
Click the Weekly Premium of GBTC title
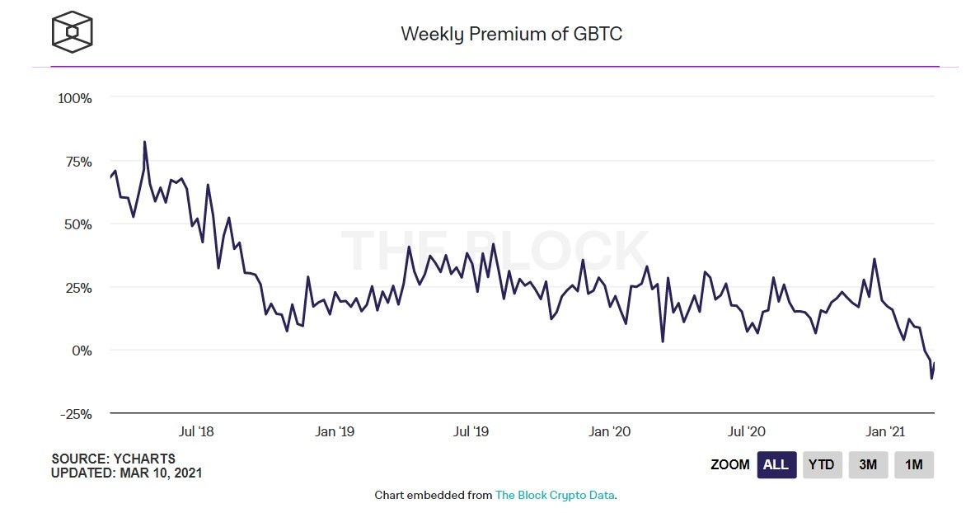click(x=511, y=34)
